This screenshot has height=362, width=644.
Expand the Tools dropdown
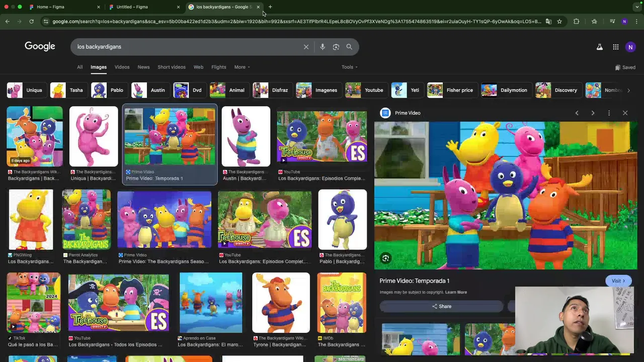point(350,67)
